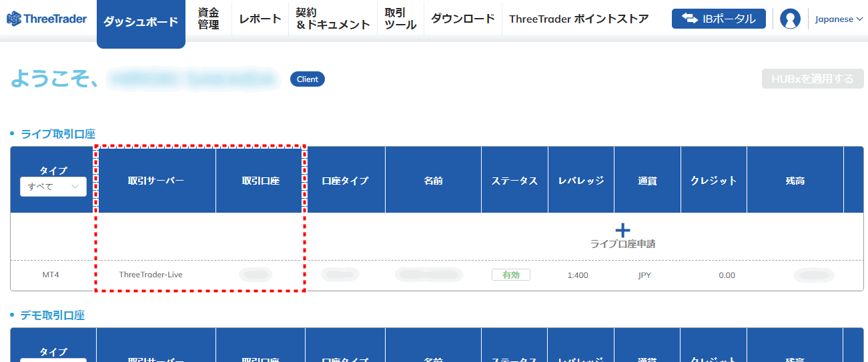The height and width of the screenshot is (362, 868).
Task: Click the MT4 type cell
Action: point(51,275)
